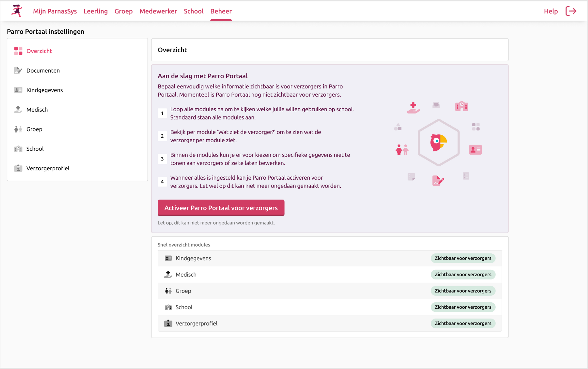Select the Kindgegevens row in module overview
The height and width of the screenshot is (369, 588).
coord(330,258)
